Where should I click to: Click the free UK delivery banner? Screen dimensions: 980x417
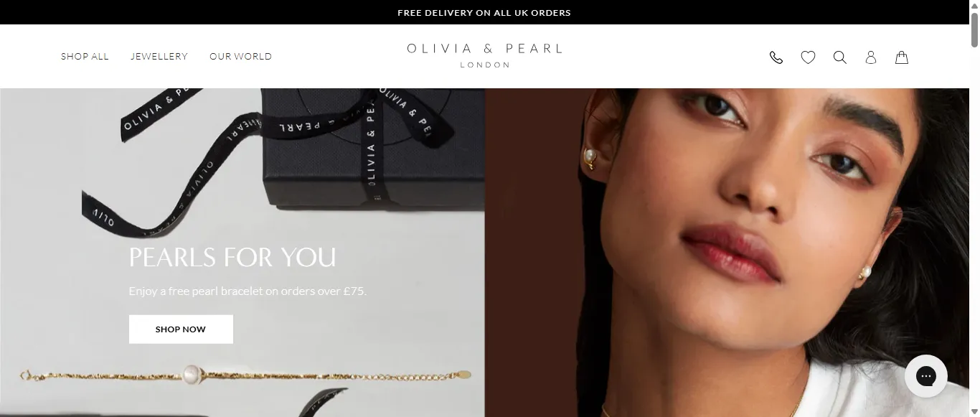click(x=484, y=12)
